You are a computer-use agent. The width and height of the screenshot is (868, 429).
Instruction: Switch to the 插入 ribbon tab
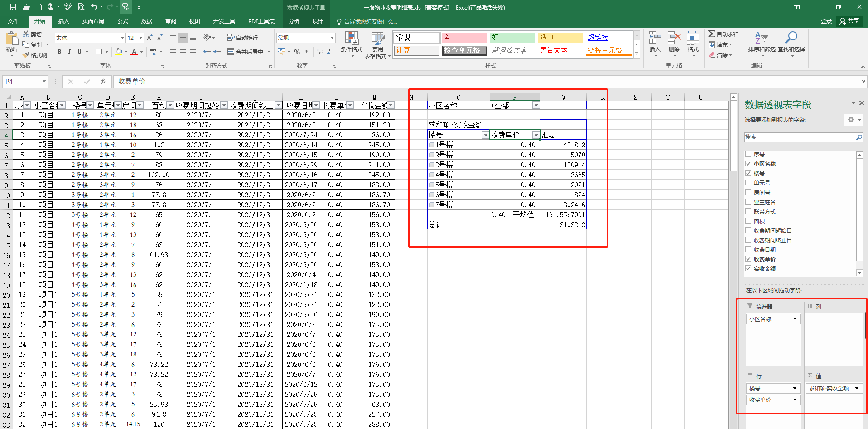pyautogui.click(x=64, y=21)
